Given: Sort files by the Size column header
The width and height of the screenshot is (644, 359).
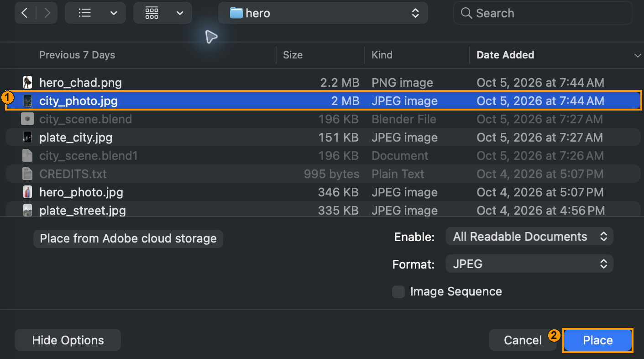Looking at the screenshot, I should click(293, 55).
